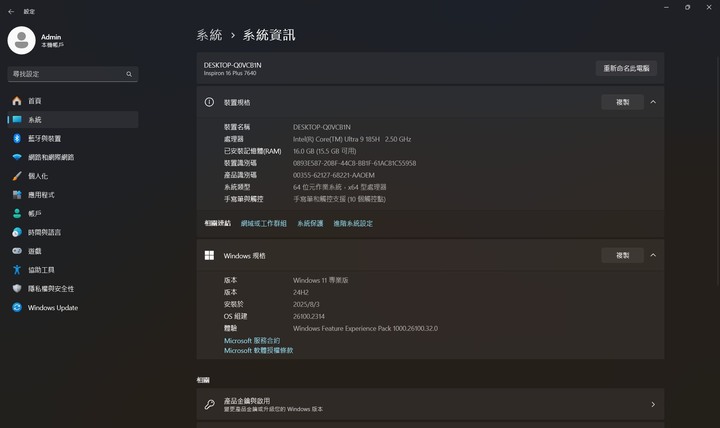Screen dimensions: 720x428
Task: Select 藍牙與裝置 in the sidebar
Action: coord(73,138)
